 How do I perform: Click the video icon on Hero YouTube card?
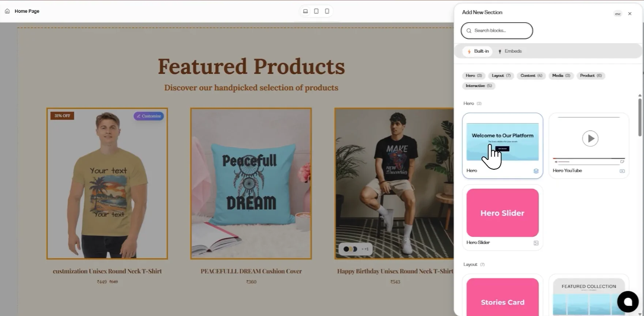tap(622, 171)
